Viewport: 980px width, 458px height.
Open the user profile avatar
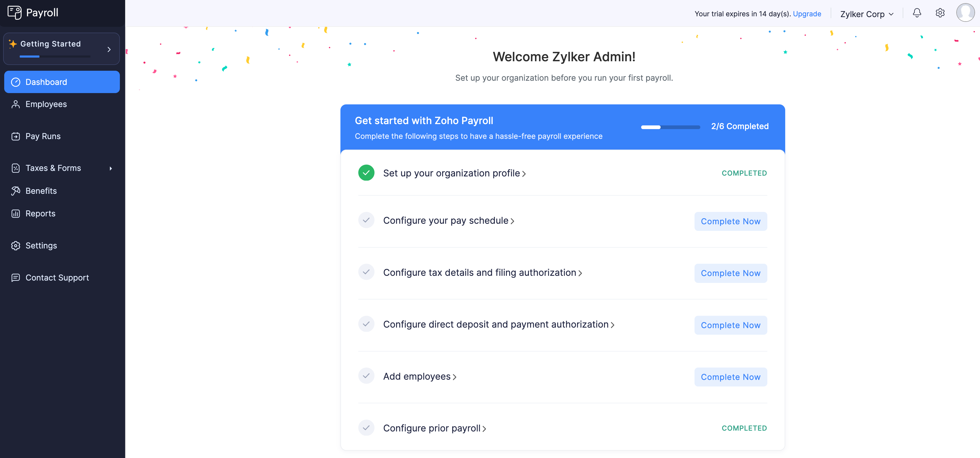965,13
